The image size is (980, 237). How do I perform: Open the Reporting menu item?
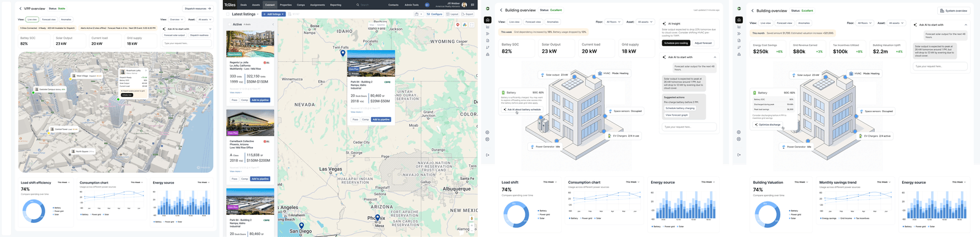336,5
